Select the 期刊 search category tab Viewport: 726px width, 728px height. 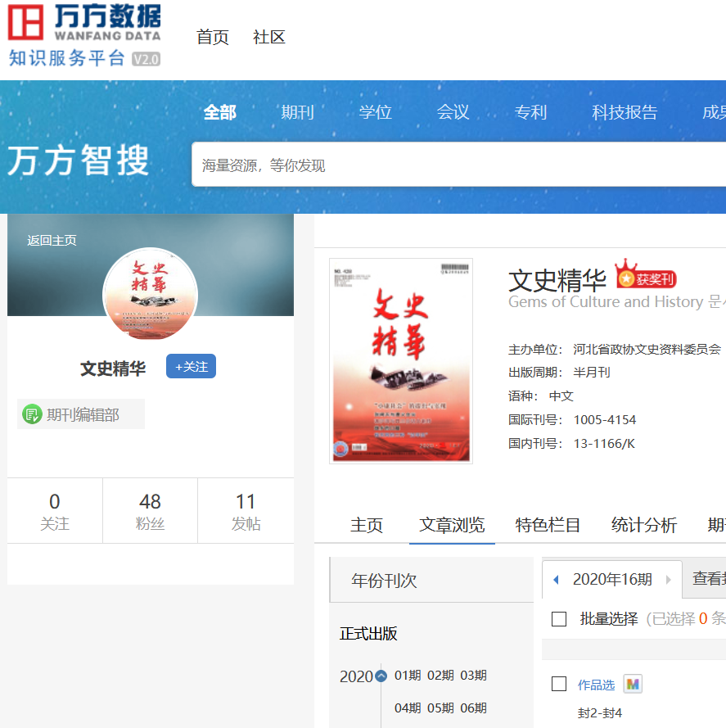point(298,112)
